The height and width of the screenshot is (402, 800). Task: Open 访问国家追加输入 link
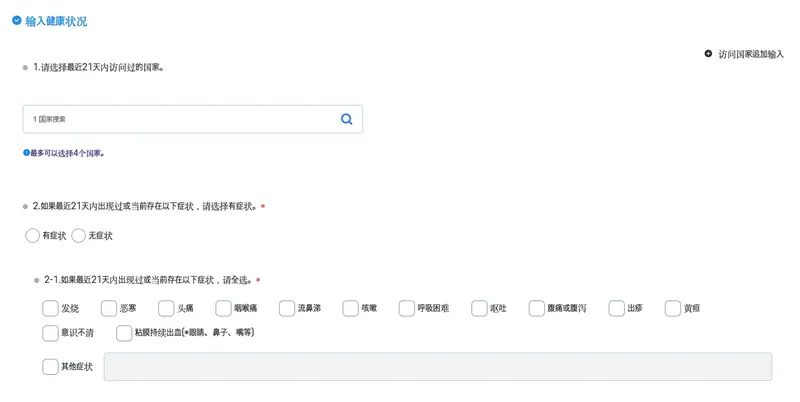click(x=751, y=54)
